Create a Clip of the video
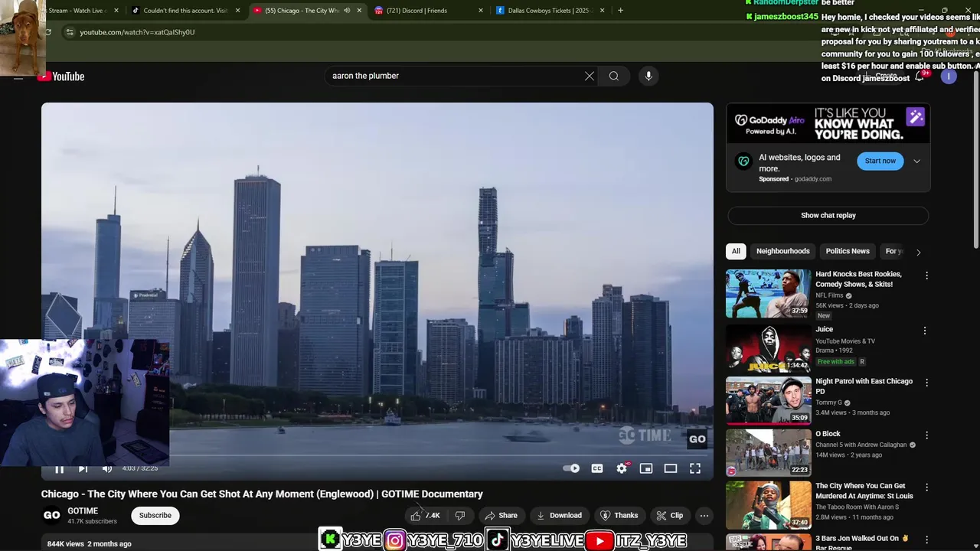980x551 pixels. [669, 516]
